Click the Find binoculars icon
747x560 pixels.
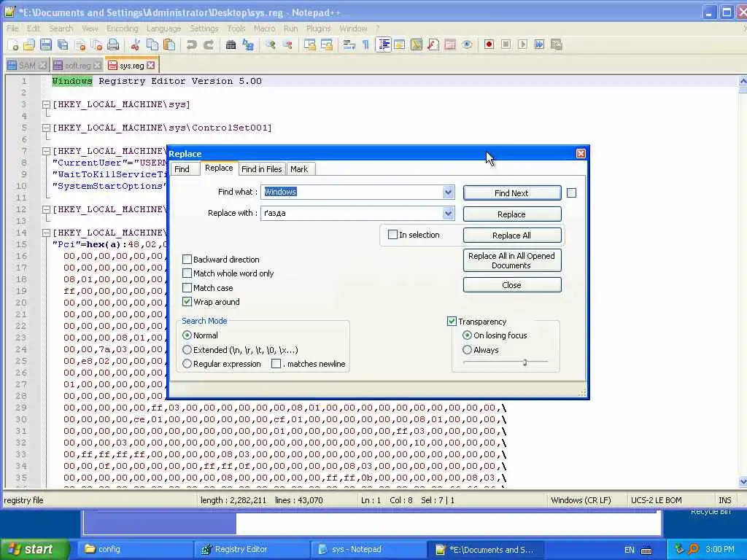tap(231, 44)
